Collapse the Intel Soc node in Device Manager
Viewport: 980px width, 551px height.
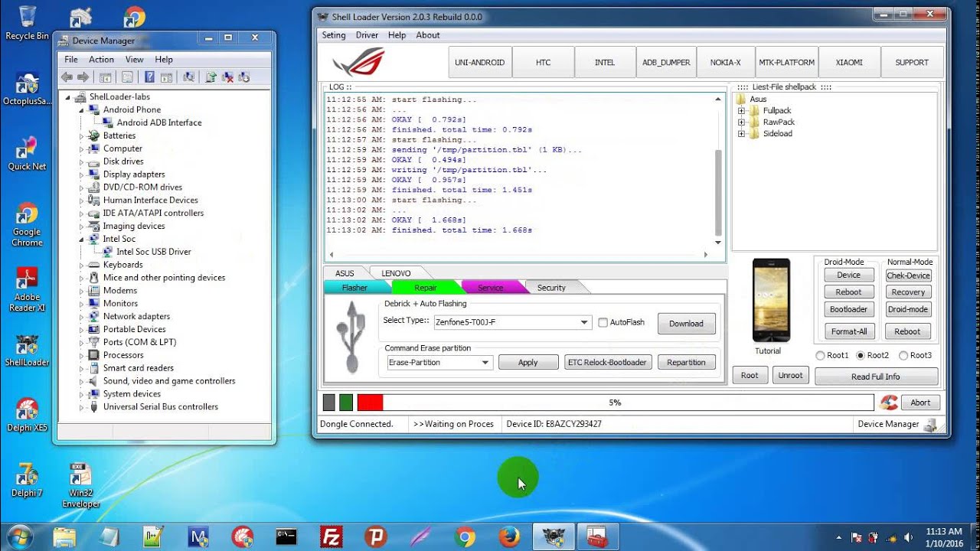[x=81, y=240]
